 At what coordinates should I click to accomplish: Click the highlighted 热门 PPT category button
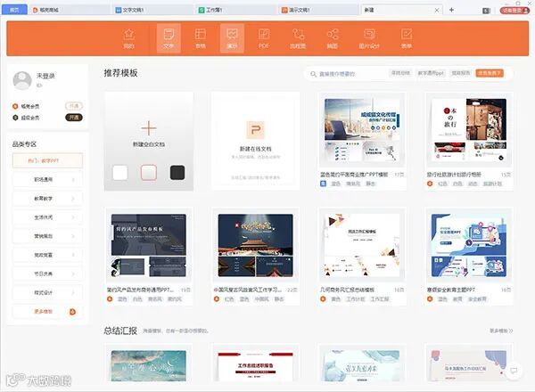pyautogui.click(x=47, y=160)
